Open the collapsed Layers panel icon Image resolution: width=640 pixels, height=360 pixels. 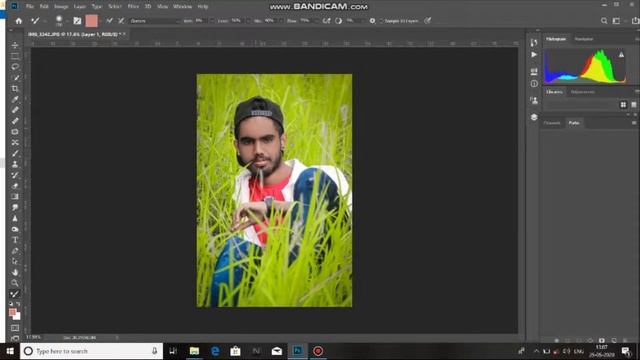(534, 118)
